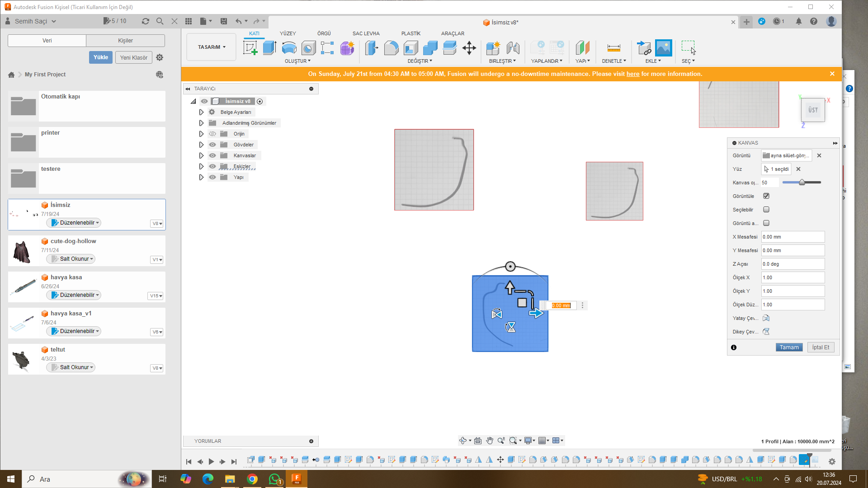This screenshot has width=868, height=488.
Task: Open the Measure tool
Action: coord(613,47)
